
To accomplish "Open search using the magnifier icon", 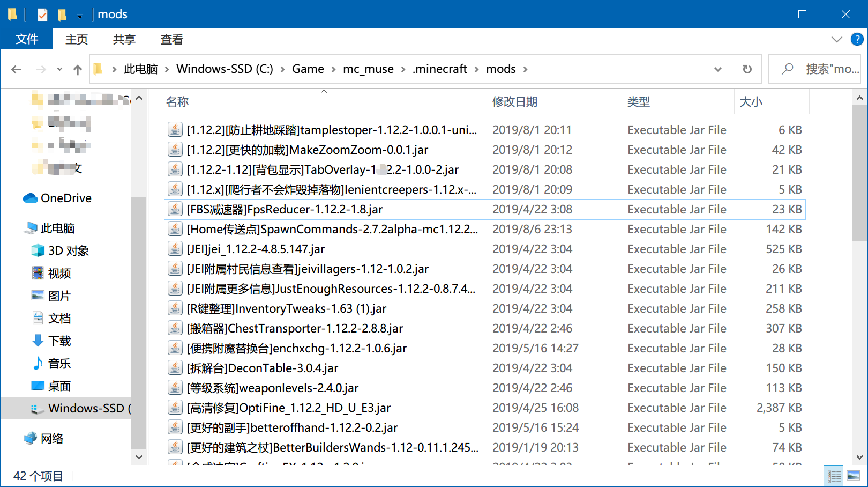I will (786, 69).
